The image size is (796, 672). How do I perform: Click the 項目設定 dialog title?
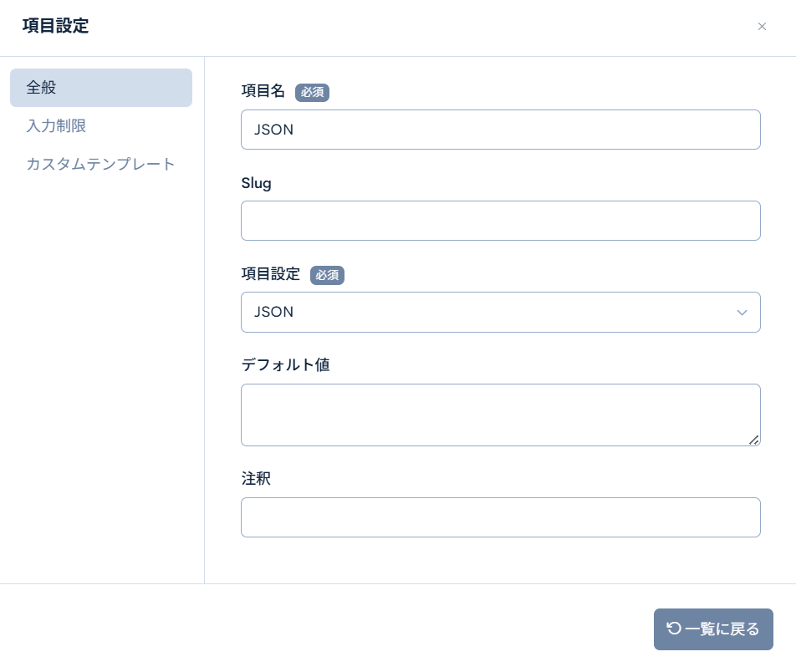(x=55, y=26)
